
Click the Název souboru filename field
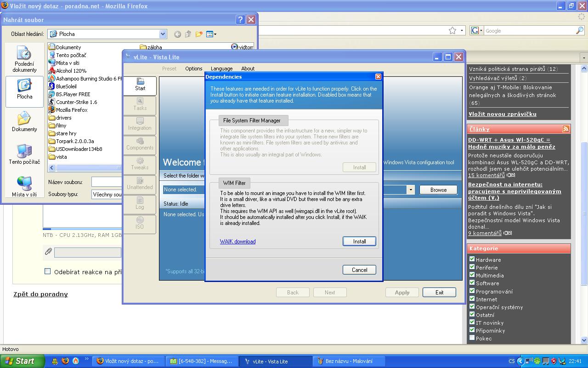tap(107, 182)
